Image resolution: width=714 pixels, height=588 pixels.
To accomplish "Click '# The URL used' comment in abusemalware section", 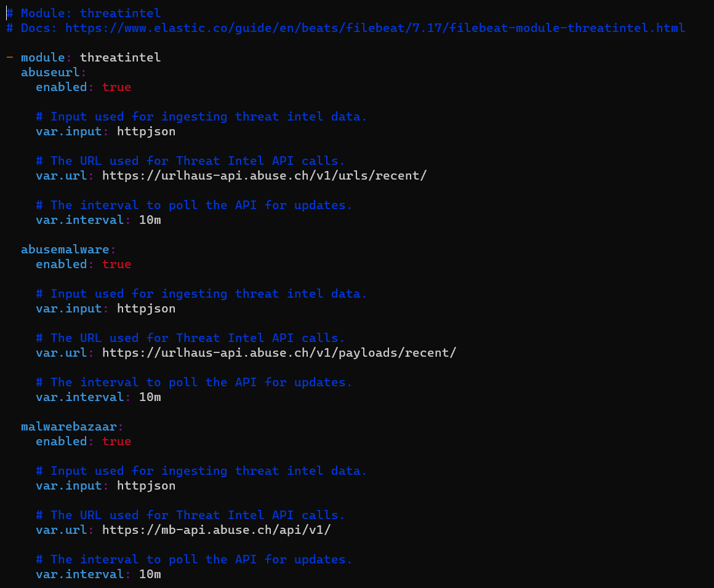I will pyautogui.click(x=190, y=338).
